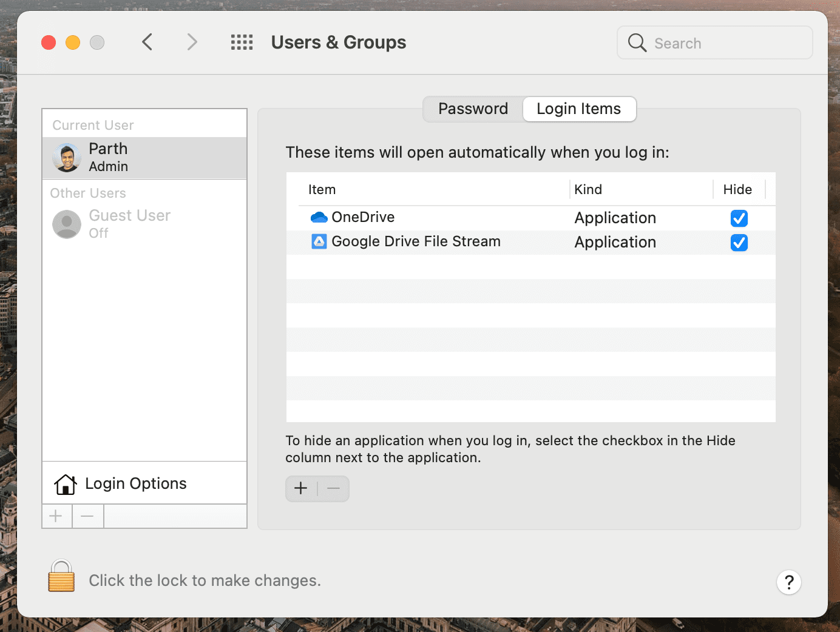Viewport: 840px width, 632px height.
Task: Add a login item with plus button
Action: (301, 488)
